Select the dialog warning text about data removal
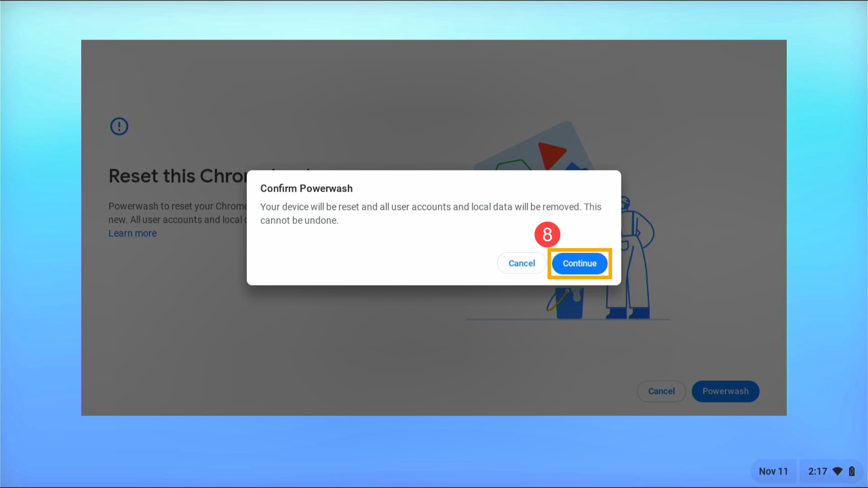The width and height of the screenshot is (868, 488). [x=430, y=213]
